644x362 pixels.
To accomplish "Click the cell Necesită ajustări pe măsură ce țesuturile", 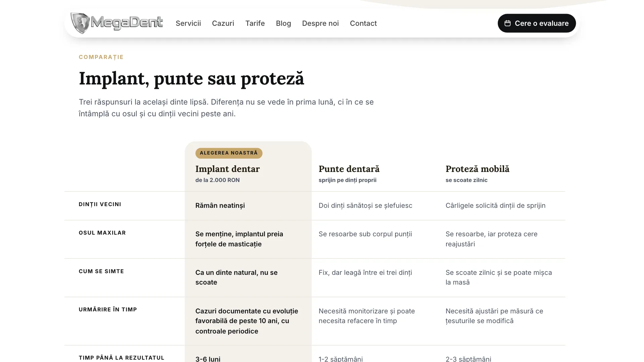I will point(494,316).
